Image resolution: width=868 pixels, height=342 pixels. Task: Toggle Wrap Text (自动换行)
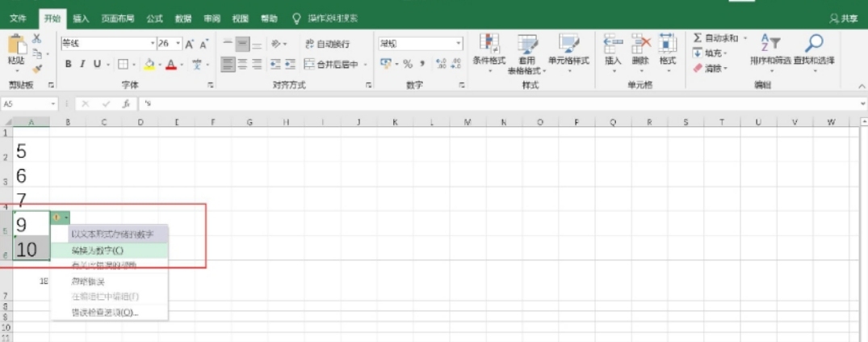pos(327,44)
